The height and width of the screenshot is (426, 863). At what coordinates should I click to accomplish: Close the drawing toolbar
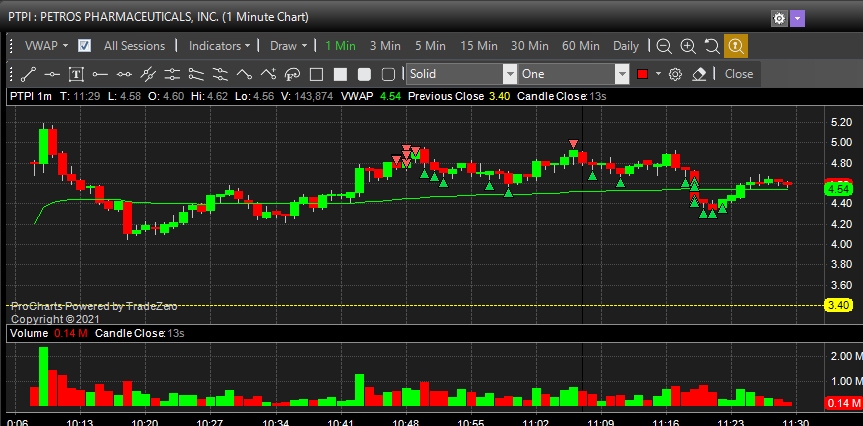click(739, 74)
